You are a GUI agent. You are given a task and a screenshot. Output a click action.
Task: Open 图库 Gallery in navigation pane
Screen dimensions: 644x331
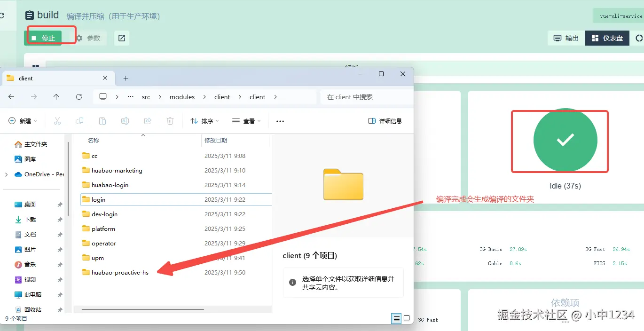(x=25, y=159)
